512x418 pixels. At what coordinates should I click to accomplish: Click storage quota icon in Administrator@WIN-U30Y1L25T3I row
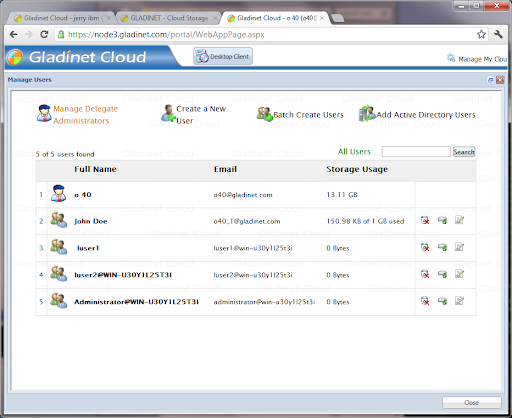click(x=442, y=301)
